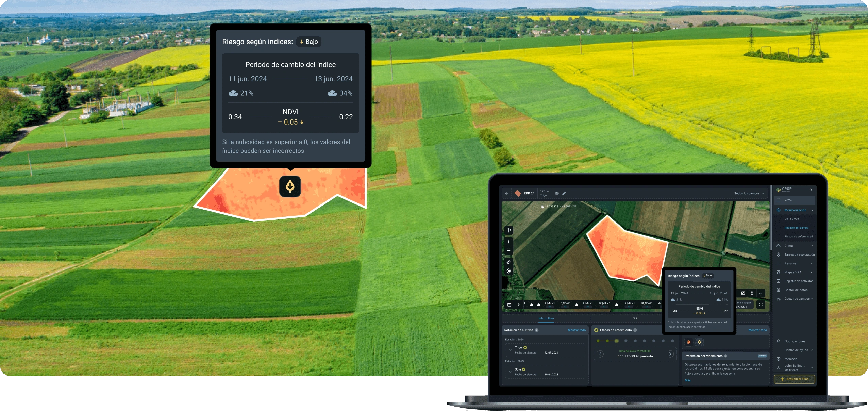The height and width of the screenshot is (411, 868).
Task: Select the geolocation crosshair tool
Action: 509,271
